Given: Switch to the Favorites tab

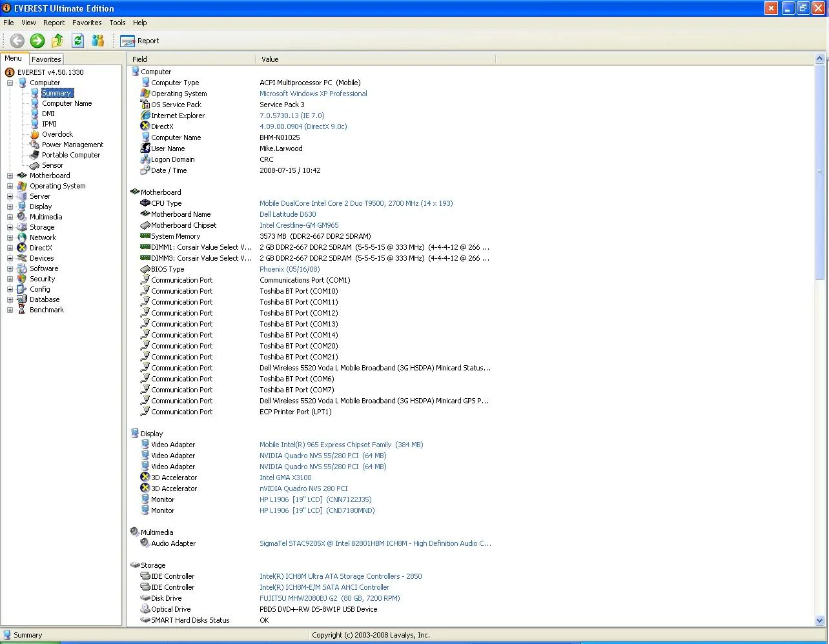Looking at the screenshot, I should tap(46, 59).
